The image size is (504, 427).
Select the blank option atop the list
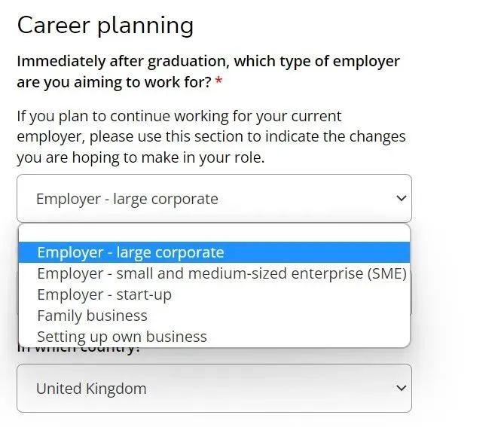[x=214, y=233]
